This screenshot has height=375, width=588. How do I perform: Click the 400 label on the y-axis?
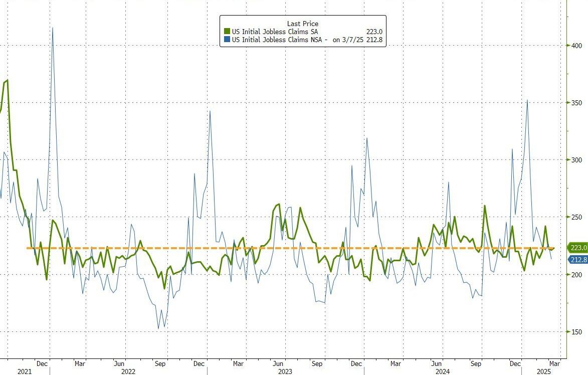click(x=575, y=46)
